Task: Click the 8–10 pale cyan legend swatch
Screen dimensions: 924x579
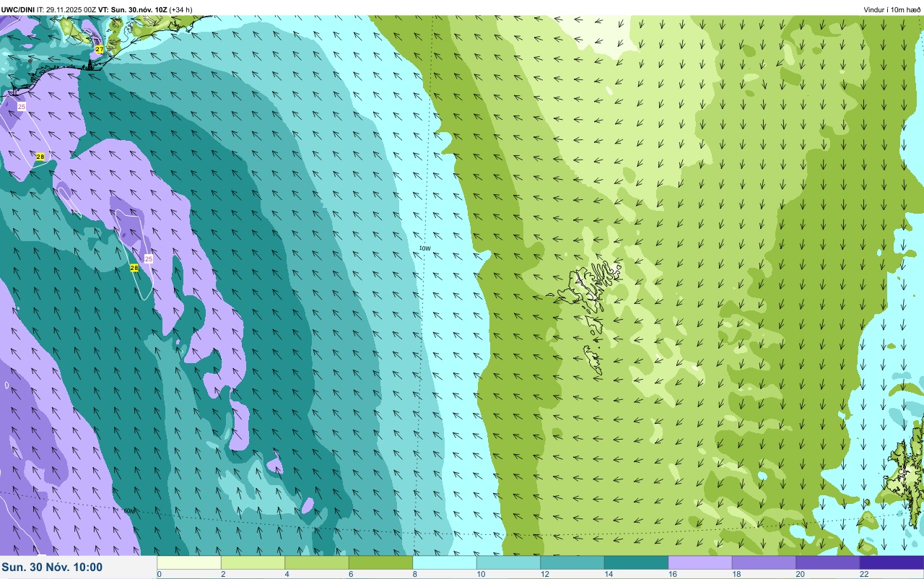Action: (x=445, y=562)
